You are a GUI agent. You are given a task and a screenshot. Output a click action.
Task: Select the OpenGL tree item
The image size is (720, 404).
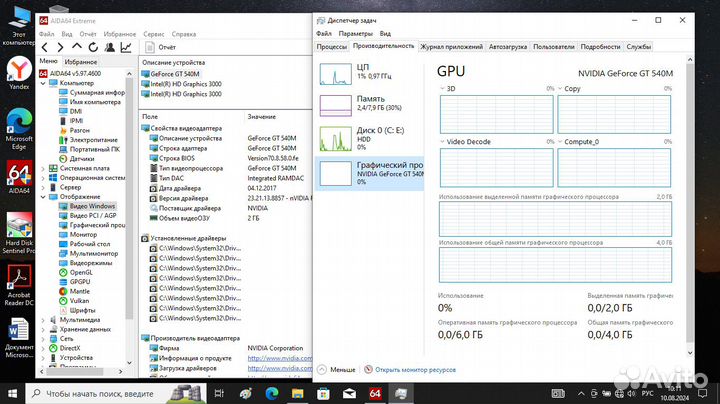point(76,272)
